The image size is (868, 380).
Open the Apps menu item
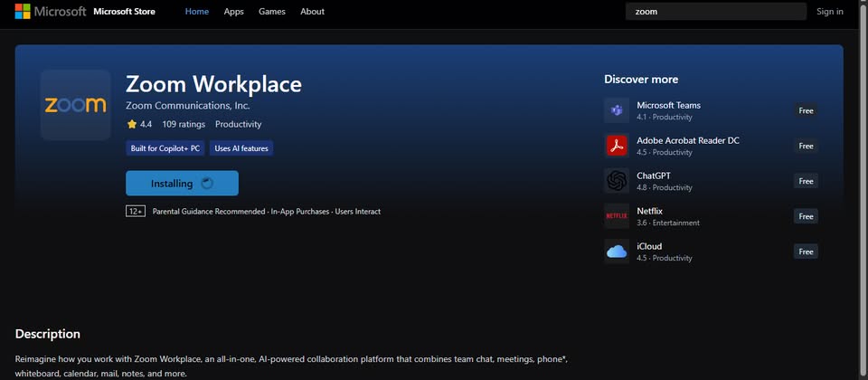tap(234, 12)
